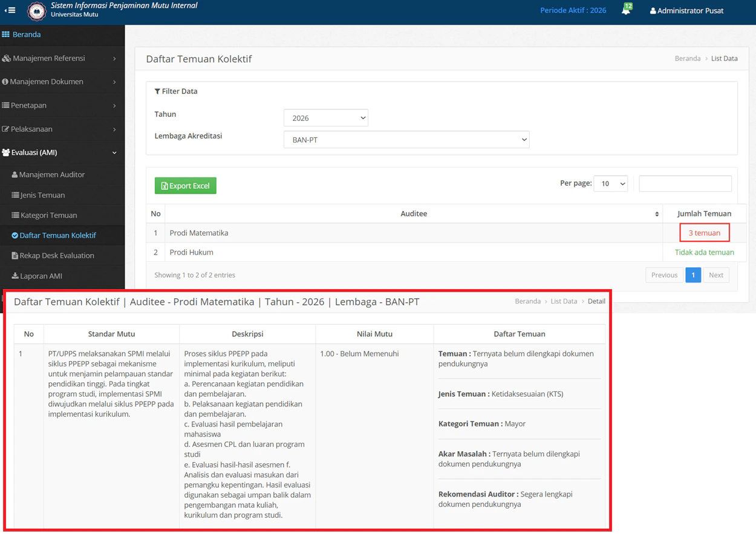Click the Kategori Temuan : Mayor text

coord(482,424)
